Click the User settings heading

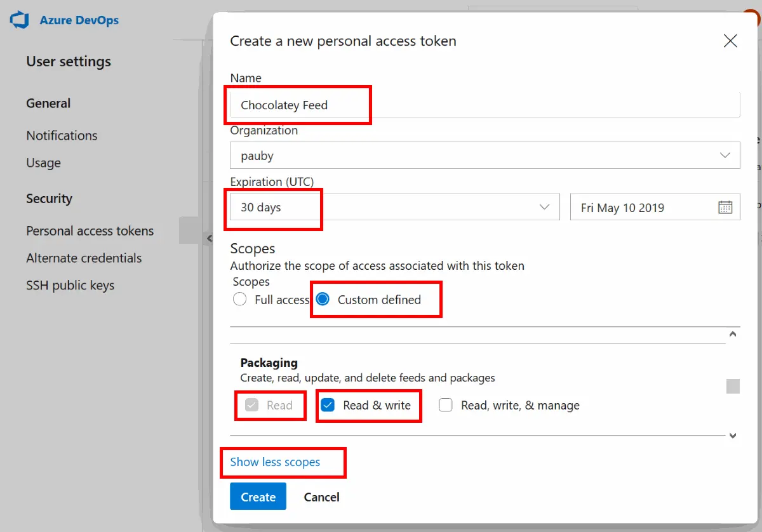point(69,62)
